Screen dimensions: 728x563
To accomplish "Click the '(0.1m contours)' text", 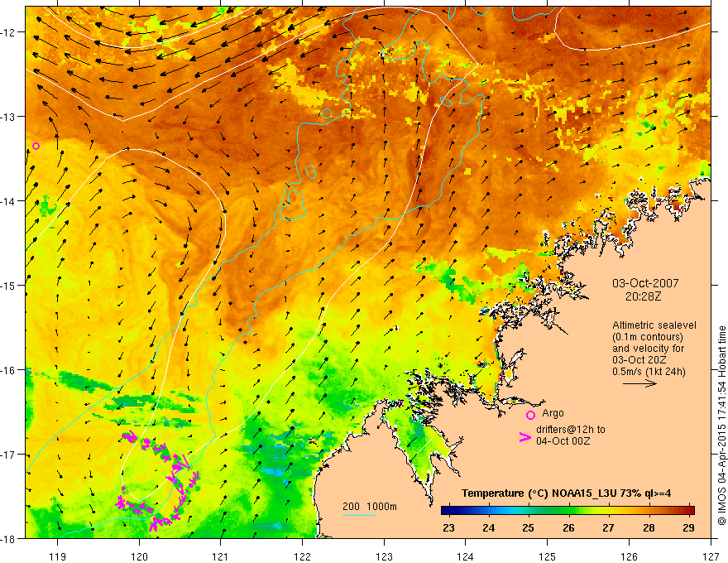I will [648, 337].
